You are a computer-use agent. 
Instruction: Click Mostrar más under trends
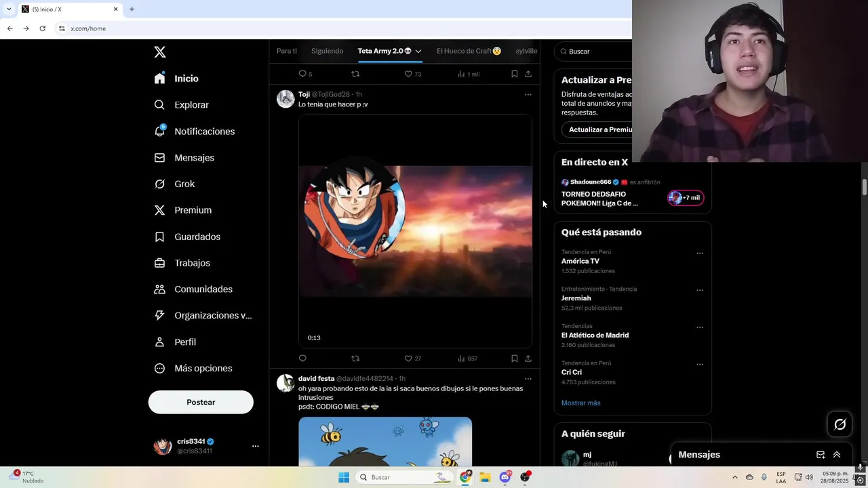tap(580, 403)
